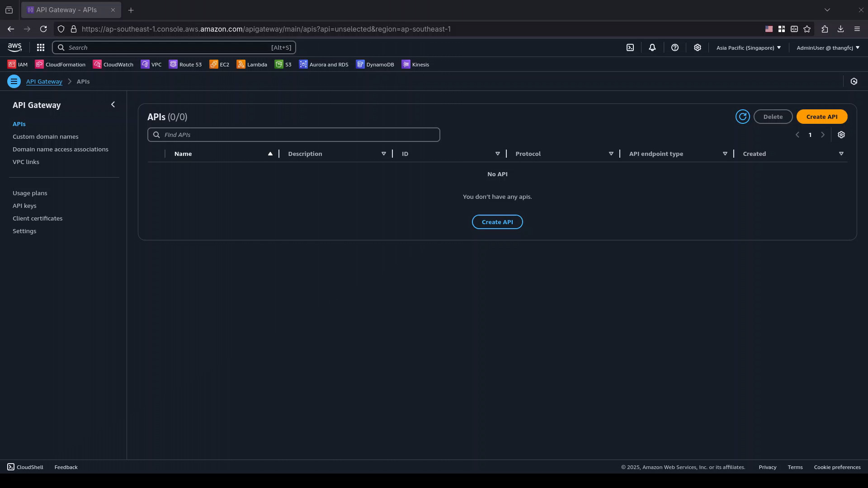
Task: Collapse the API Gateway side panel
Action: coord(113,105)
